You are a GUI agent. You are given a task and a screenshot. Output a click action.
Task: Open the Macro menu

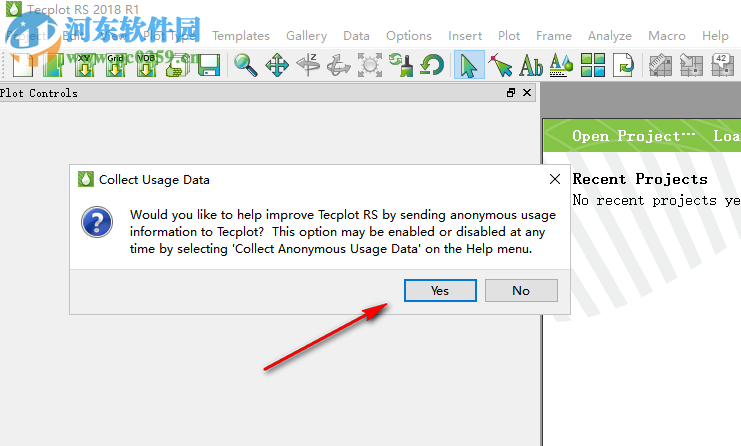pos(667,36)
